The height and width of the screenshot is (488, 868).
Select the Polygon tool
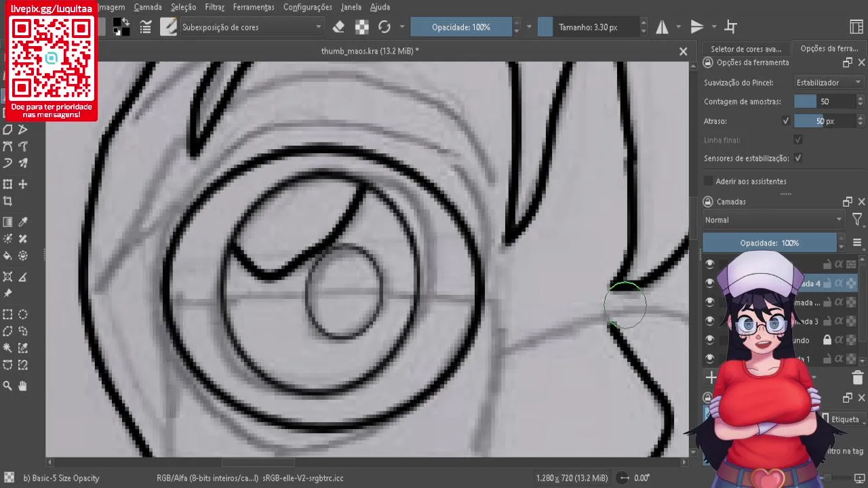point(7,129)
